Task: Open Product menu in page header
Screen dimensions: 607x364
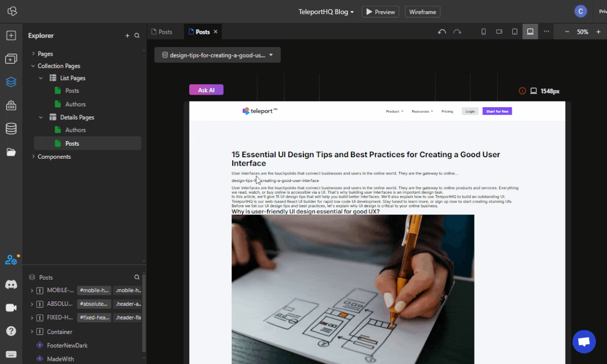Action: [395, 111]
